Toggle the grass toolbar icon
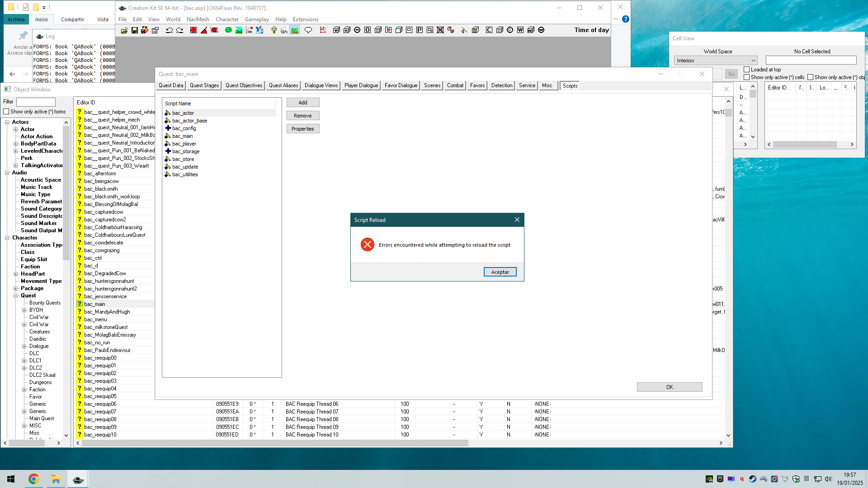The height and width of the screenshot is (488, 868). (x=295, y=30)
